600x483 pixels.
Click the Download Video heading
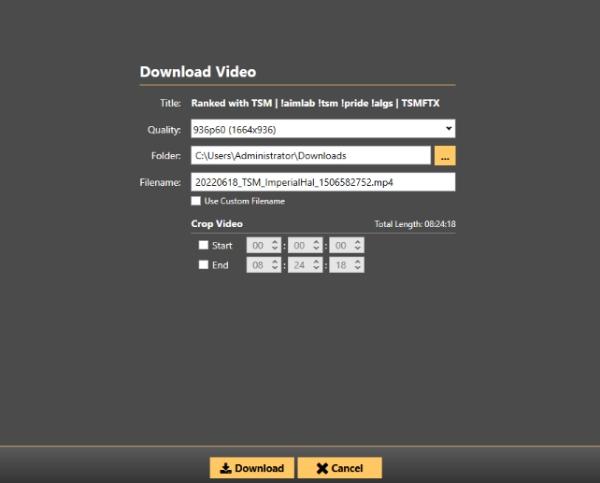[x=198, y=72]
